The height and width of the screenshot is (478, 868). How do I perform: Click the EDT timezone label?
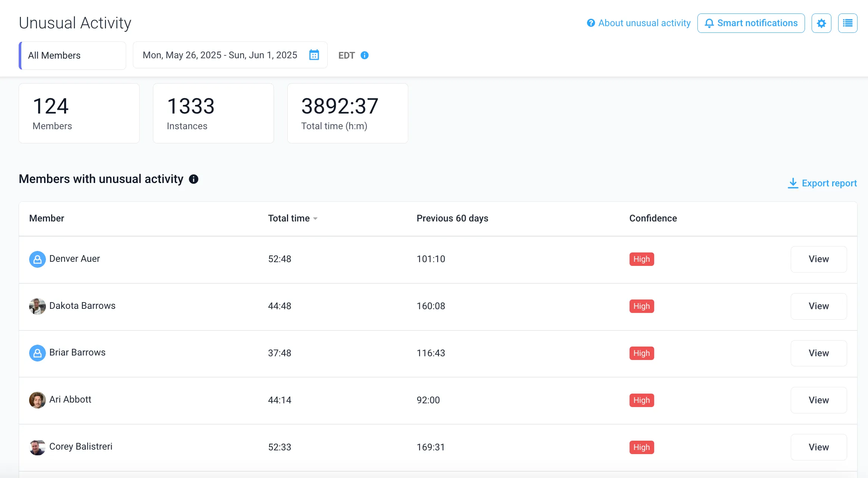(346, 55)
